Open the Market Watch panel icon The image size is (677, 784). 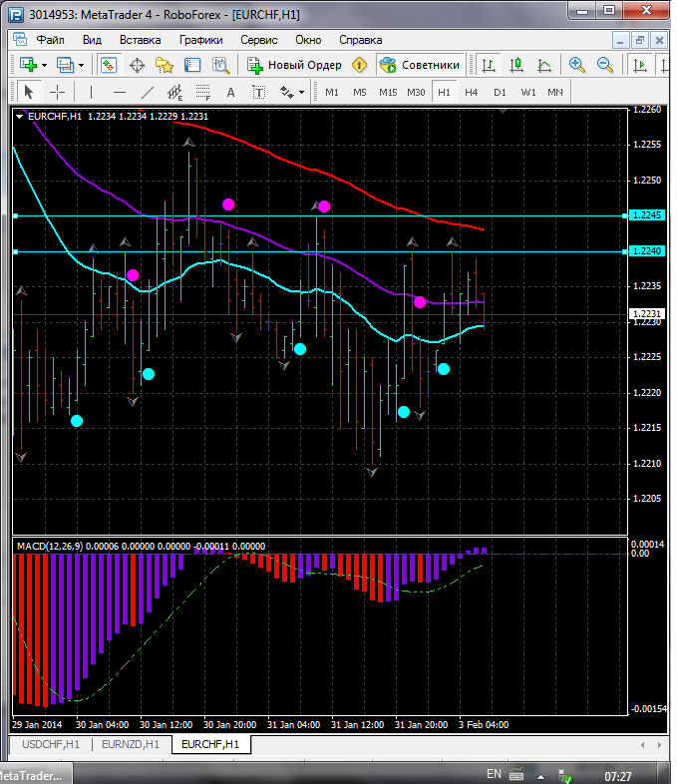pyautogui.click(x=108, y=65)
